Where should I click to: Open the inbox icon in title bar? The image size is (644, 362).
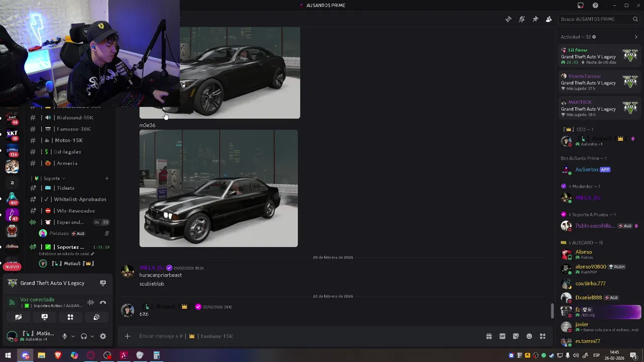(581, 6)
